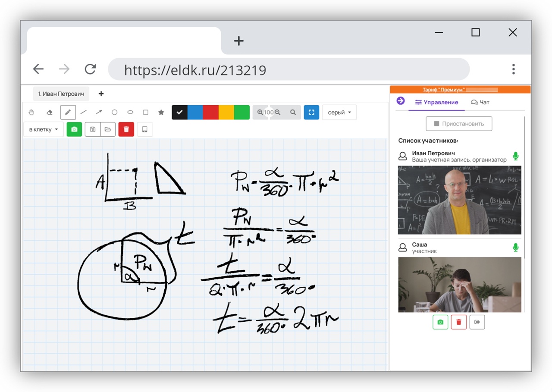Viewport: 552px width, 392px height.
Task: Toggle Иван Петрович's microphone
Action: [x=515, y=156]
